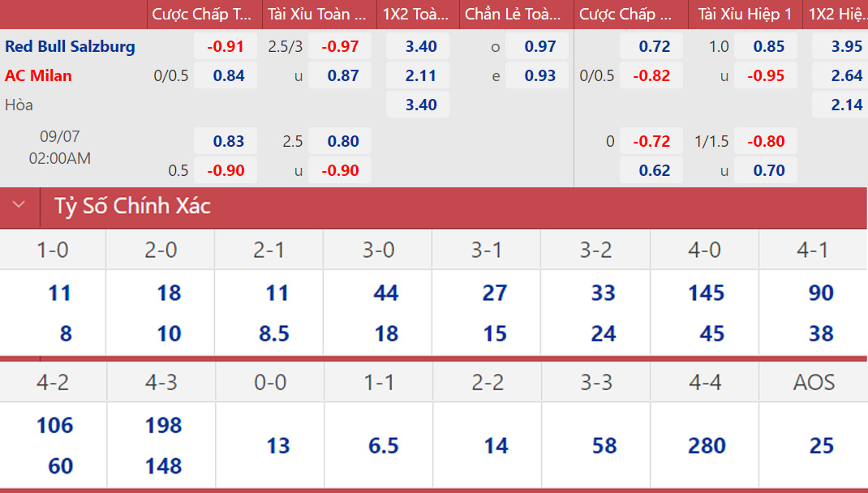Viewport: 868px width, 493px height.
Task: Choose odd goals odds 0.97
Action: [x=540, y=46]
